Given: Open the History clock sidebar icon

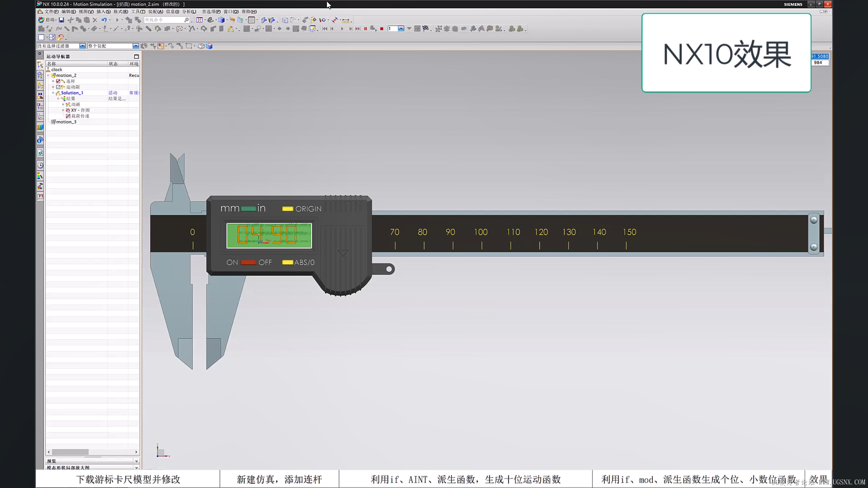Looking at the screenshot, I should tap(40, 165).
